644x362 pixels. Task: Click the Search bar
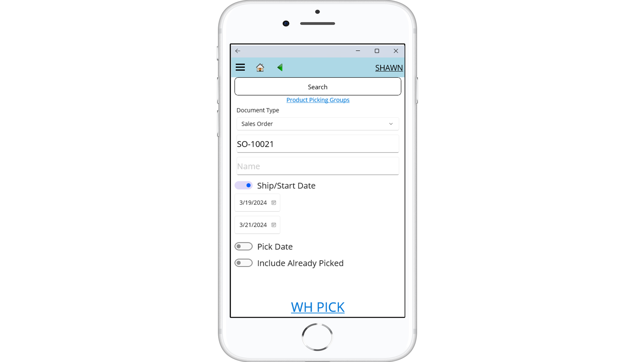pyautogui.click(x=318, y=87)
